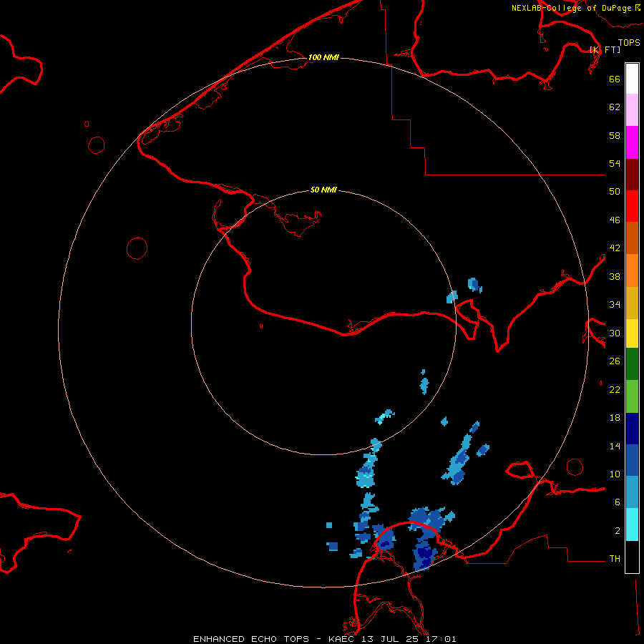
Task: Click the legend value 18
Action: pos(615,418)
